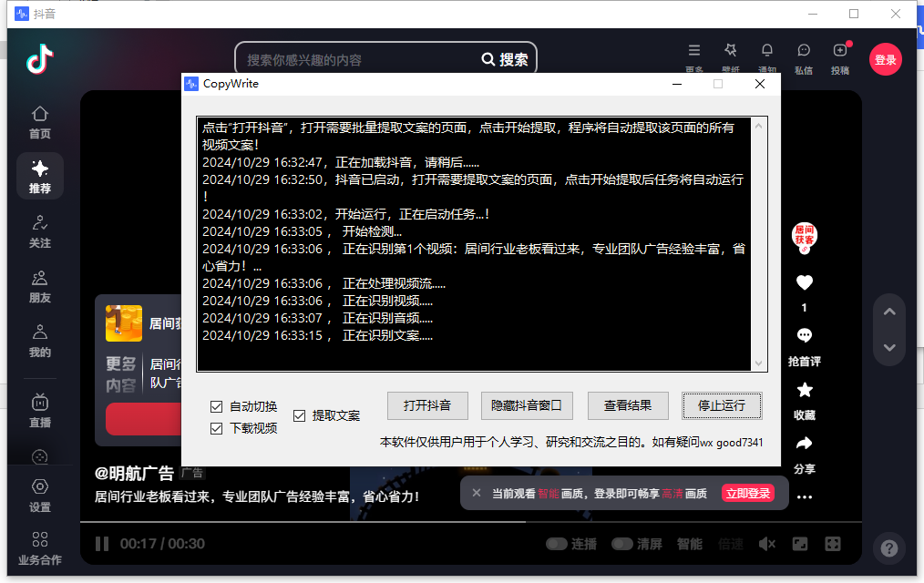924x583 pixels.
Task: Click the 打开抖音 button
Action: click(x=427, y=405)
